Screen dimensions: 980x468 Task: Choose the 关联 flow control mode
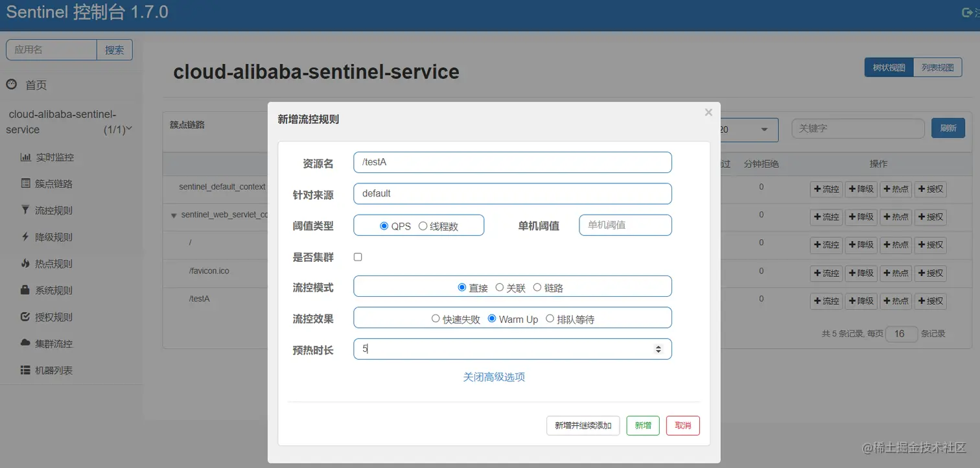coord(500,288)
